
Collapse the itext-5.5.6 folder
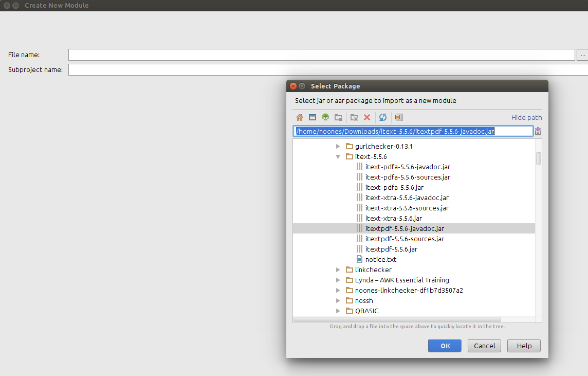coord(338,156)
